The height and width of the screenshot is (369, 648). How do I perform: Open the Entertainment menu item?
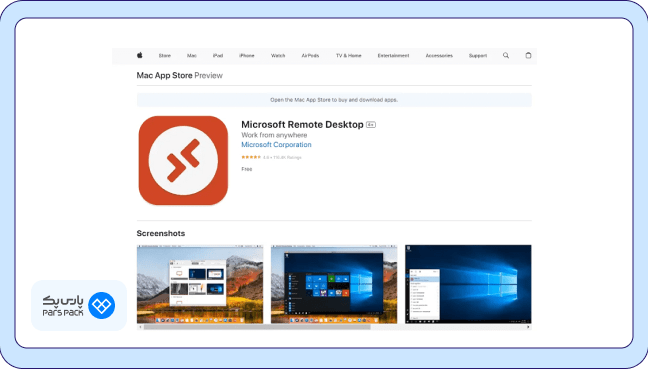[x=393, y=55]
